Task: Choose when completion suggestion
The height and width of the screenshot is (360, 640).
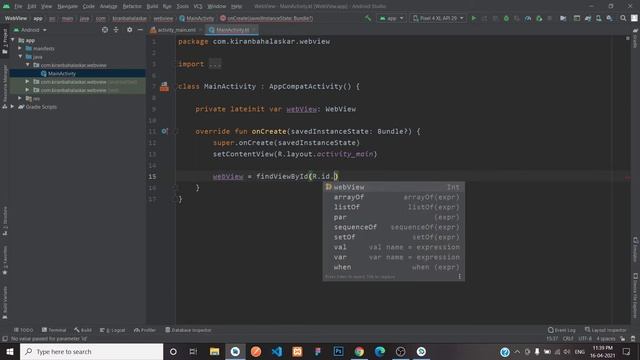Action: tap(393, 267)
